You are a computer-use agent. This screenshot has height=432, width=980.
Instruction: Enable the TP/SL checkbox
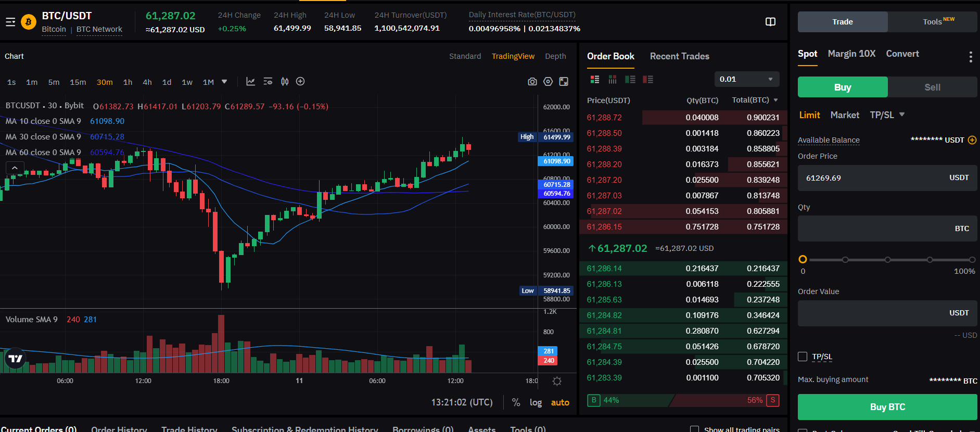(803, 357)
